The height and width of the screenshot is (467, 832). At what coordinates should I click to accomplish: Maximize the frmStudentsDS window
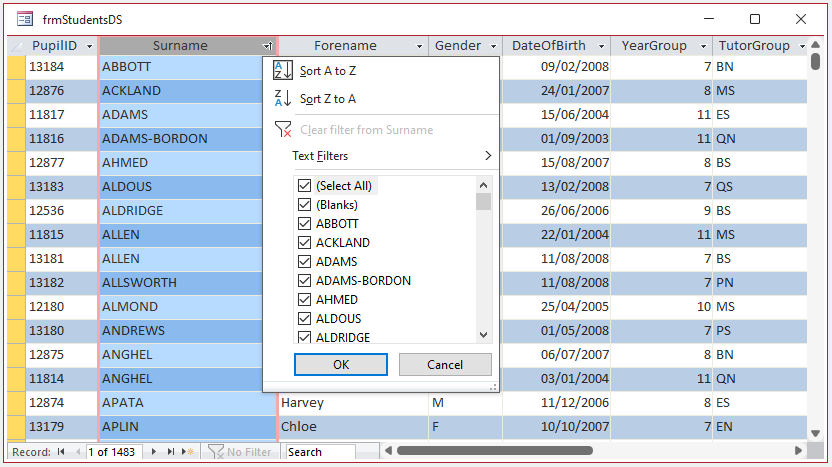(x=755, y=19)
